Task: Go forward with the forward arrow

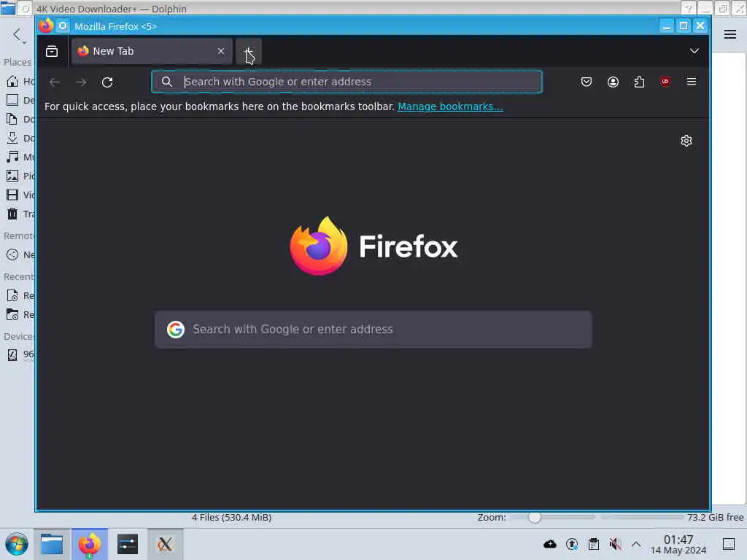Action: pos(81,82)
